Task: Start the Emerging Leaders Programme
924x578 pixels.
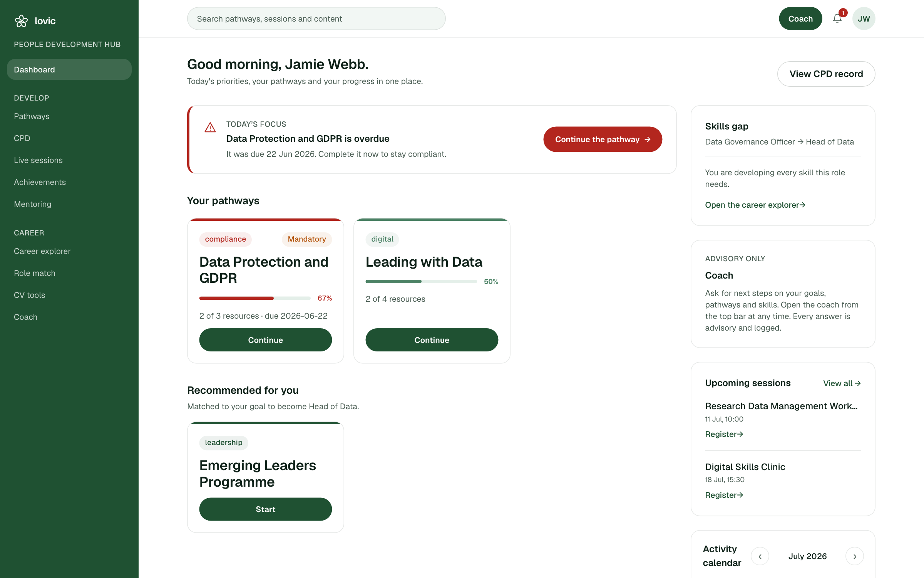Action: (x=265, y=509)
